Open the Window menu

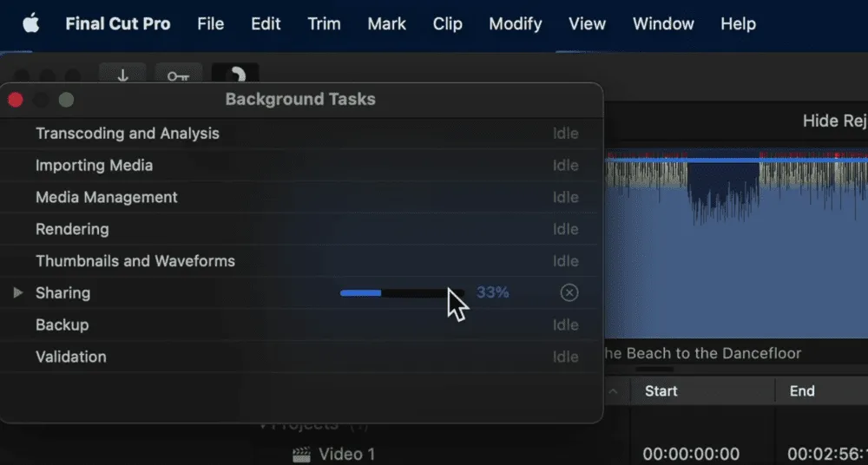tap(663, 23)
